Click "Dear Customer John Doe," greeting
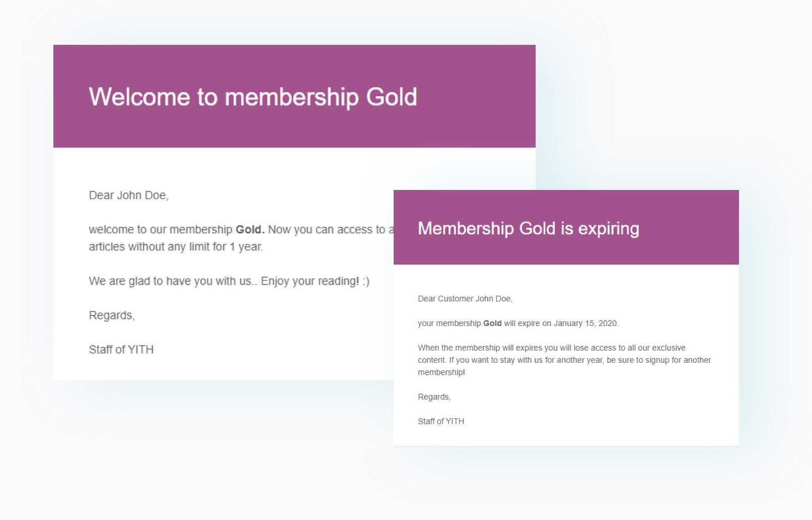The height and width of the screenshot is (520, 812). pyautogui.click(x=465, y=299)
